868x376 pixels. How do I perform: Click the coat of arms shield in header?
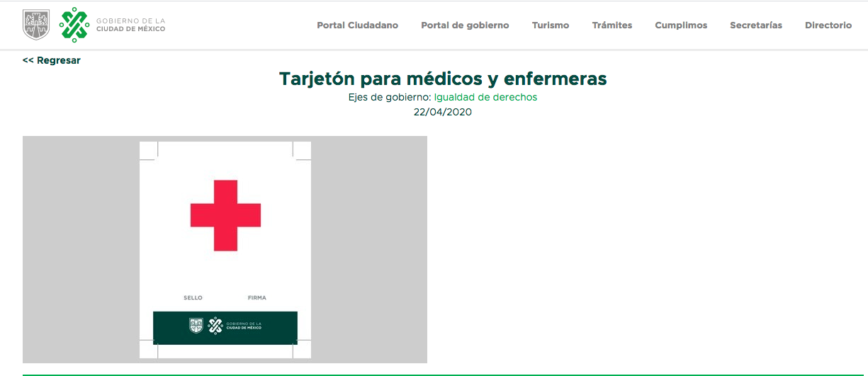[36, 25]
